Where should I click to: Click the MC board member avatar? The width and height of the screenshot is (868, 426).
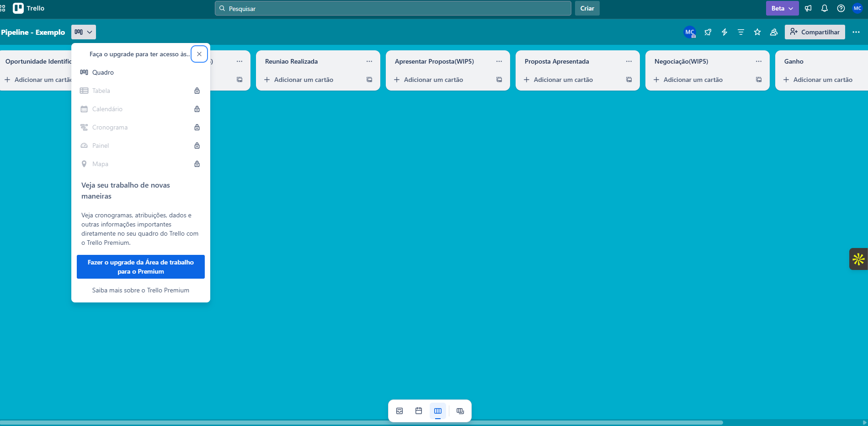point(690,32)
